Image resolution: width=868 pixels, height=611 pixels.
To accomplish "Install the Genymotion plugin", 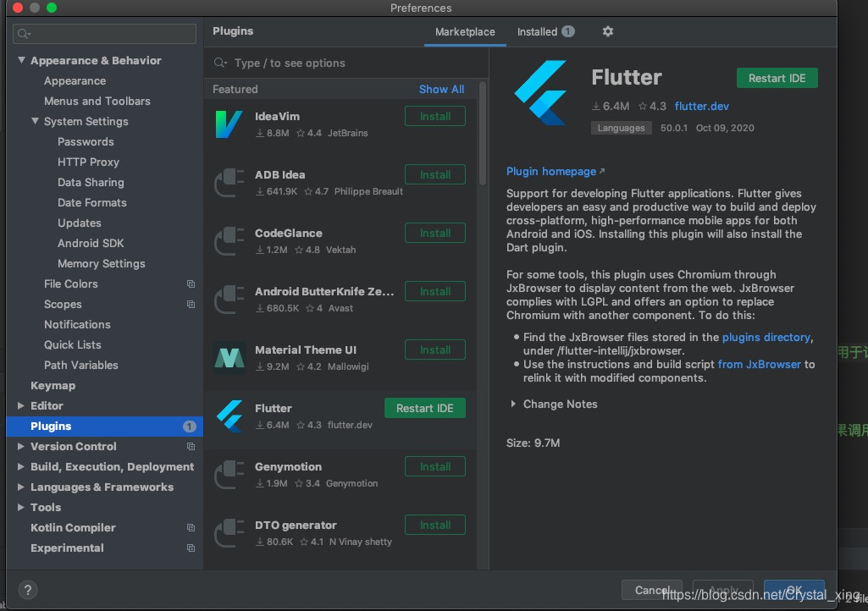I will click(435, 466).
